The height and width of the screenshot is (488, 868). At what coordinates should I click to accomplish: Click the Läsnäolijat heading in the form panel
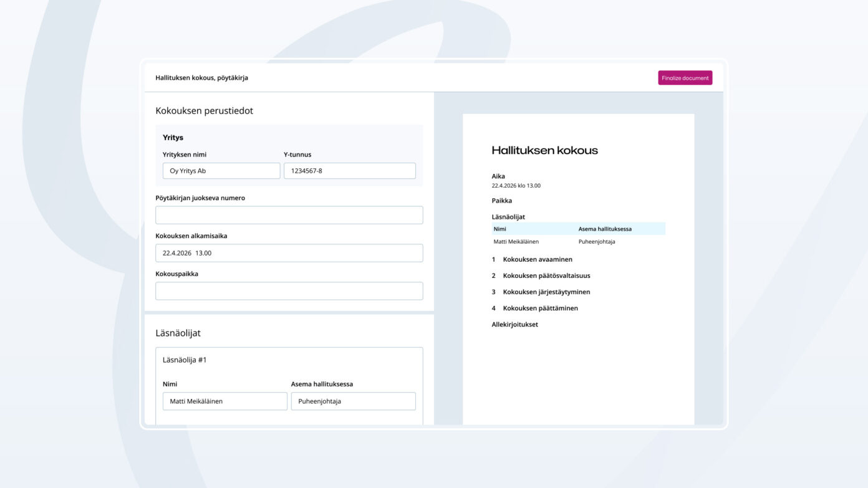(x=178, y=333)
